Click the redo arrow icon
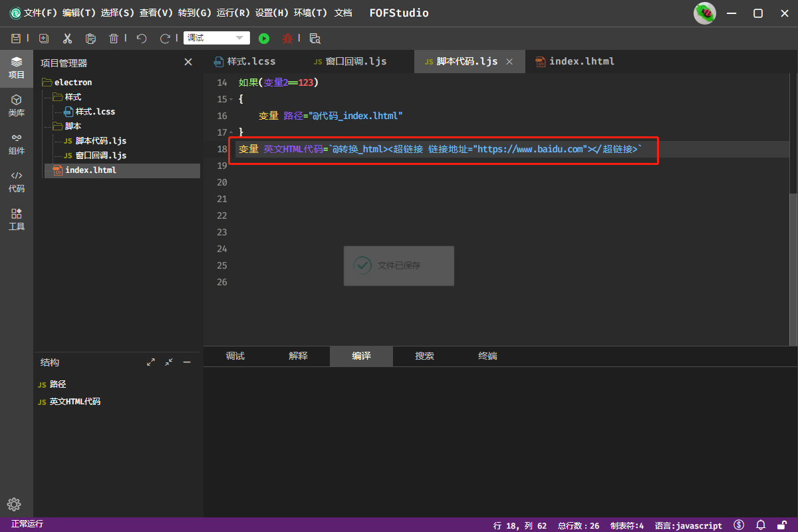The image size is (798, 532). pyautogui.click(x=165, y=39)
